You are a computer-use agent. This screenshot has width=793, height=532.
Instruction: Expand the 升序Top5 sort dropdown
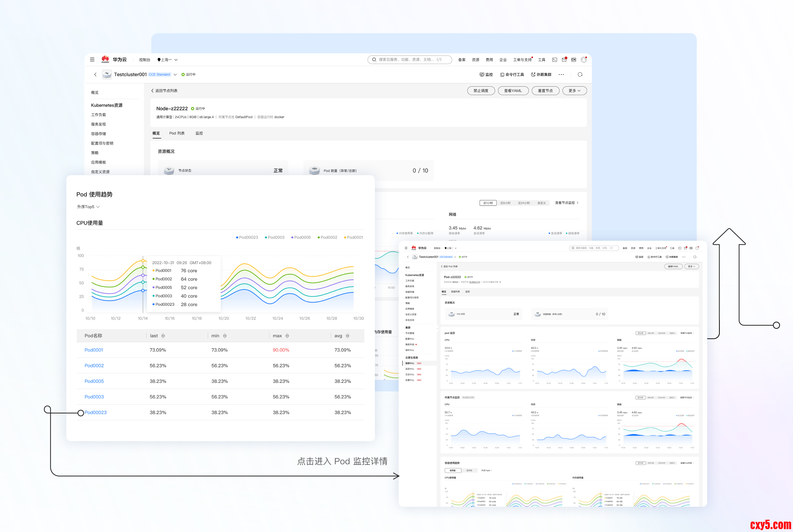pos(88,207)
